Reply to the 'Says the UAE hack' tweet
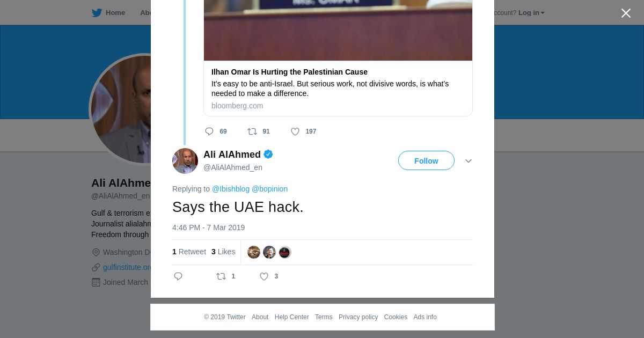Screen dimensions: 644x338 (x=178, y=276)
